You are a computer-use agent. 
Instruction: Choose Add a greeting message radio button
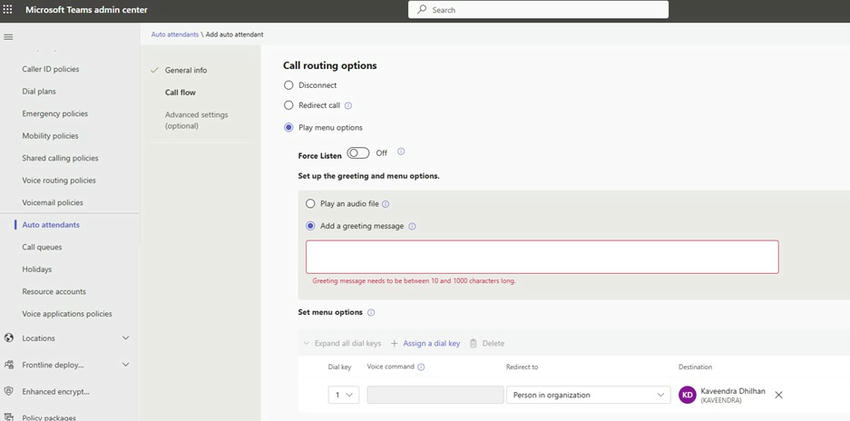point(310,226)
